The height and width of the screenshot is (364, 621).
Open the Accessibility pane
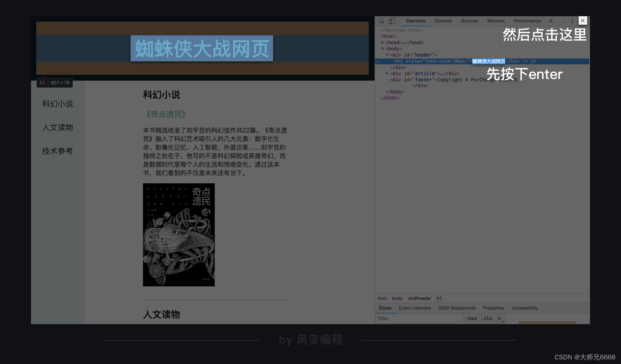[525, 308]
